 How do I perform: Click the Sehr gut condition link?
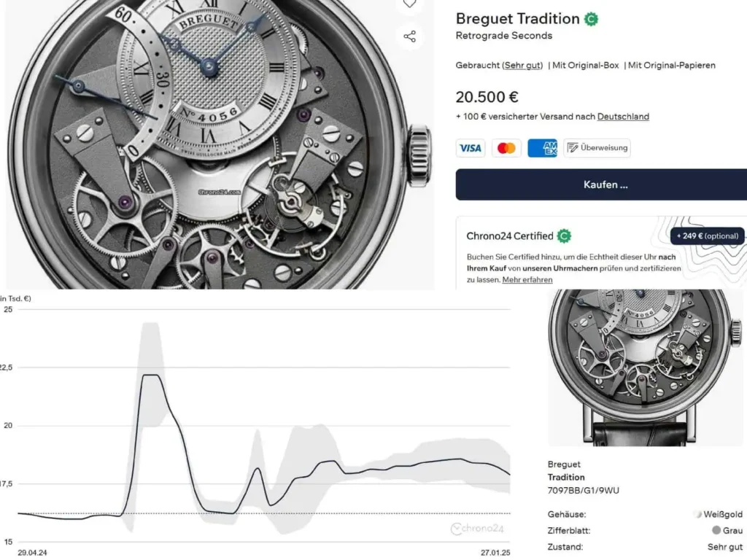click(522, 66)
